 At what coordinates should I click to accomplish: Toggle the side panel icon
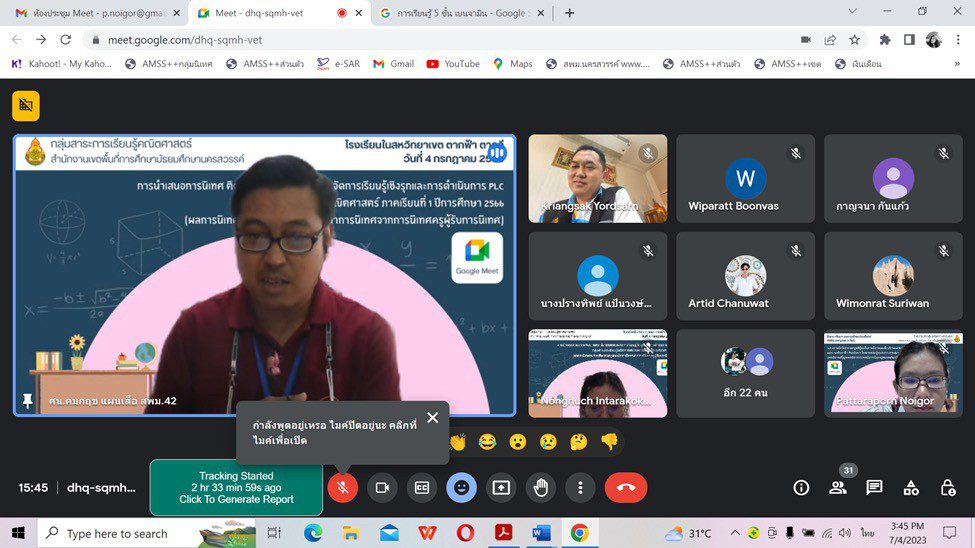click(908, 40)
